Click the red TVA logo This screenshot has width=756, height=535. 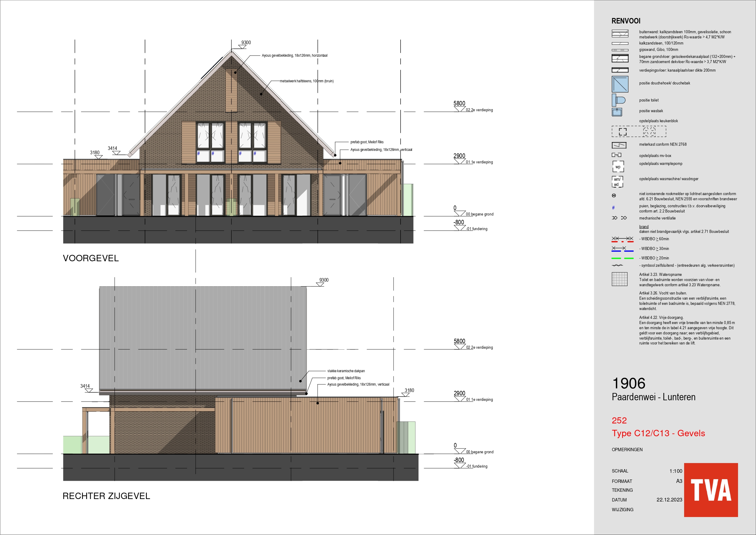[711, 490]
